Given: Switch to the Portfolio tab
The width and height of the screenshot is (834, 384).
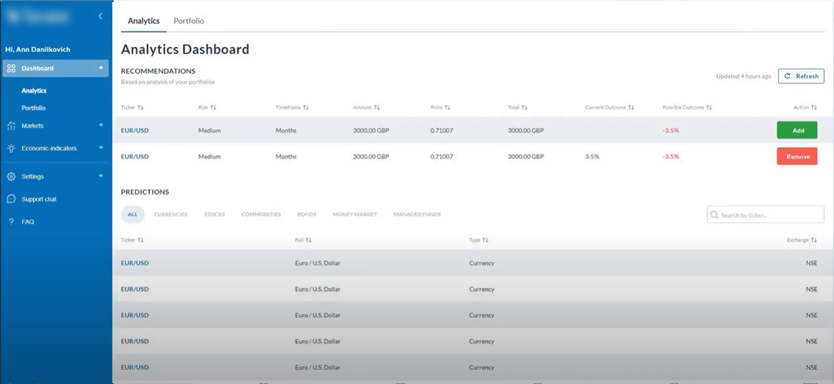Looking at the screenshot, I should pos(189,21).
